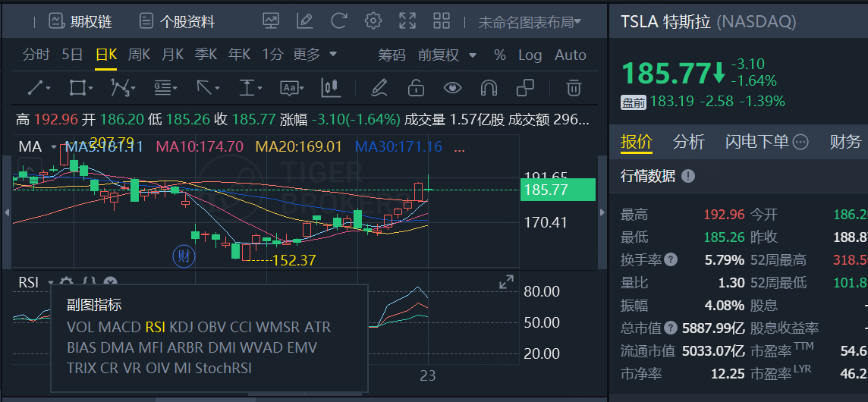Choose OBV in sub-chart indicator list
This screenshot has height=402, width=868.
tap(212, 327)
